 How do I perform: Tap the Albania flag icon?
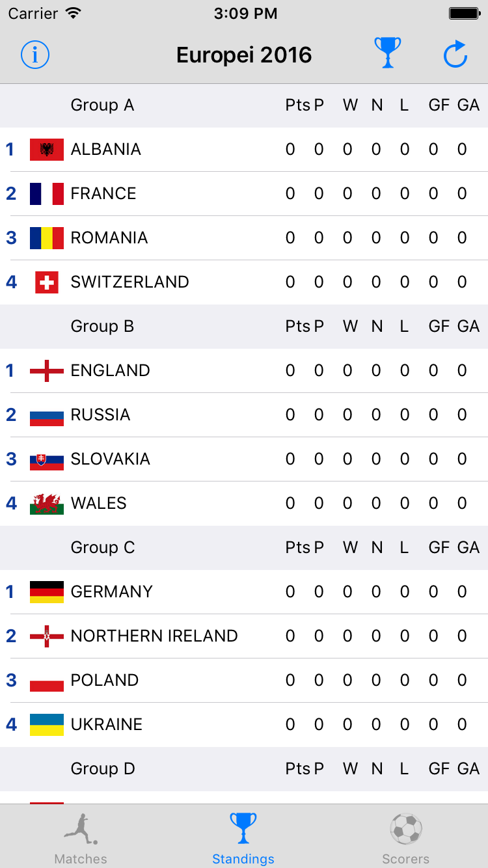tap(47, 150)
